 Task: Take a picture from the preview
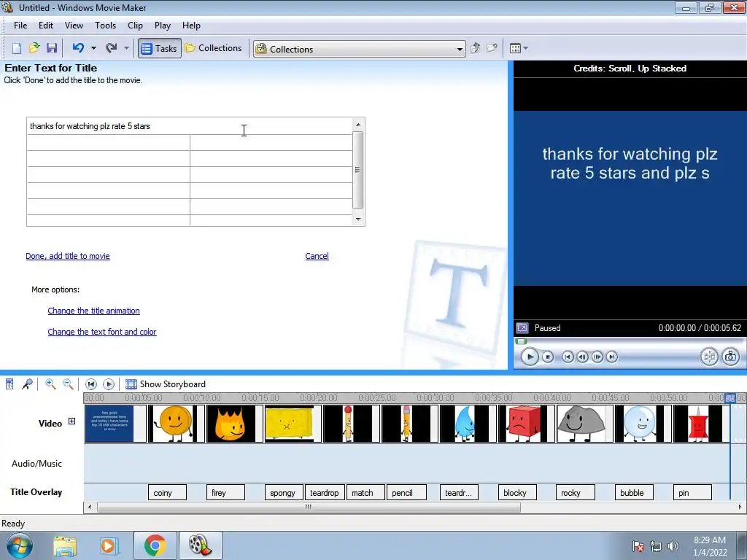[731, 357]
